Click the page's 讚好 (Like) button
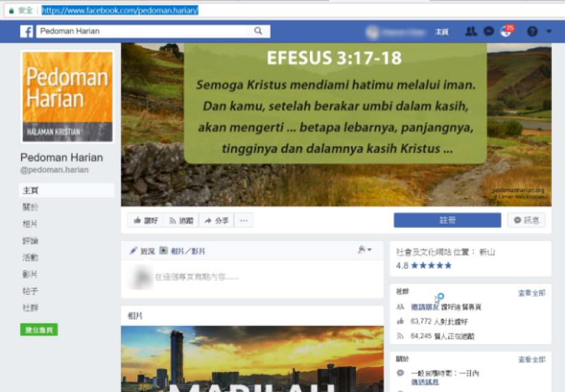The image size is (565, 392). pyautogui.click(x=146, y=220)
